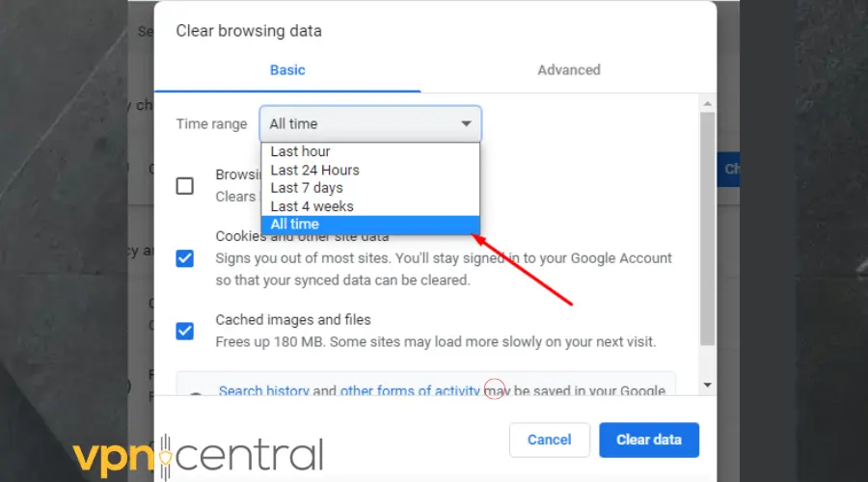Open the Time range dropdown box
This screenshot has height=482, width=868.
coord(370,124)
